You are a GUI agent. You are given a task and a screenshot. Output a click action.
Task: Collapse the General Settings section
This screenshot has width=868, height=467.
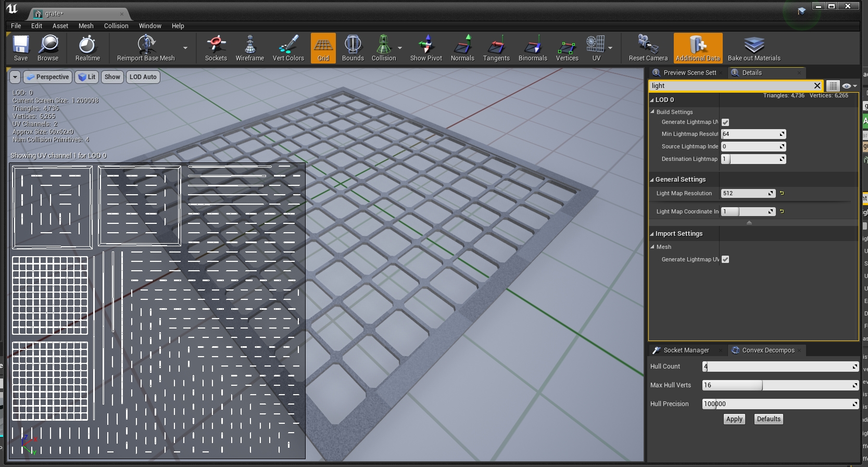click(x=652, y=180)
